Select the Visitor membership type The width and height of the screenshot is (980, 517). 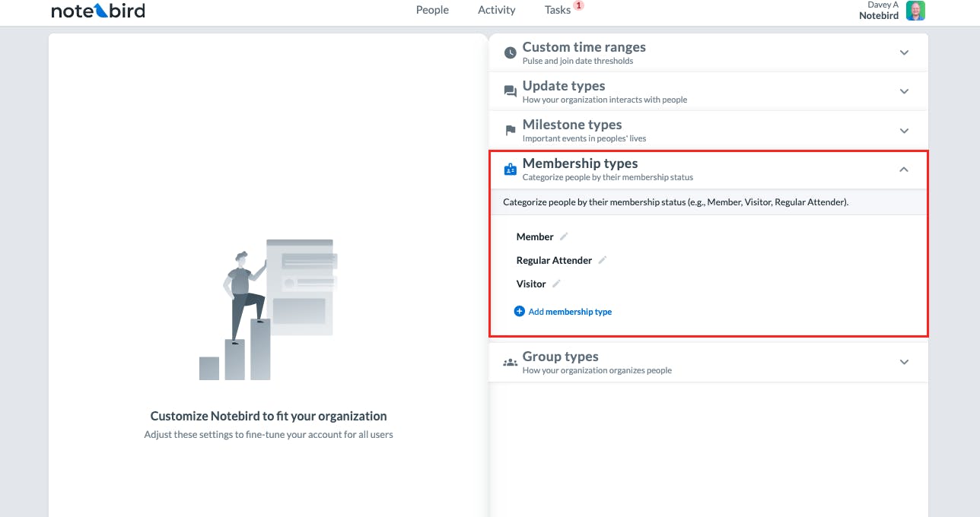(x=531, y=284)
